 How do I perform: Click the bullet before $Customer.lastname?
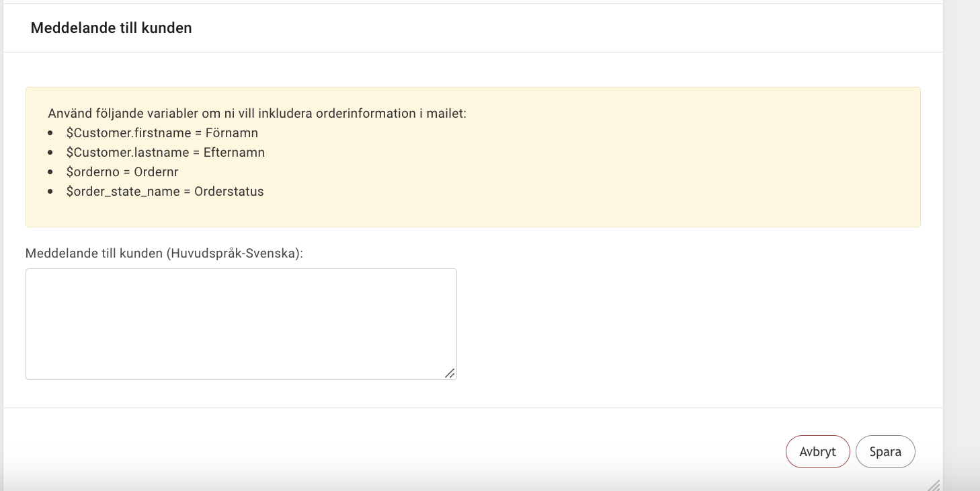pyautogui.click(x=50, y=153)
